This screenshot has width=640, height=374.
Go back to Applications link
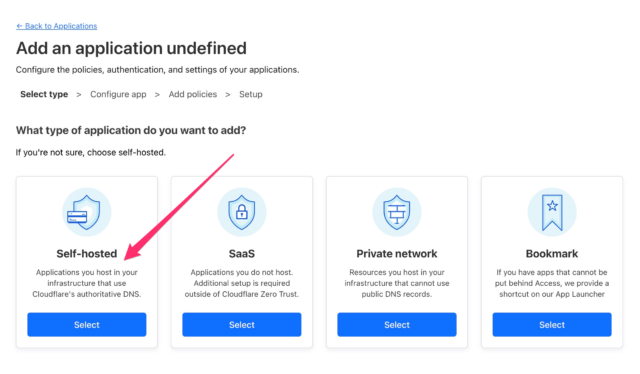pos(57,26)
